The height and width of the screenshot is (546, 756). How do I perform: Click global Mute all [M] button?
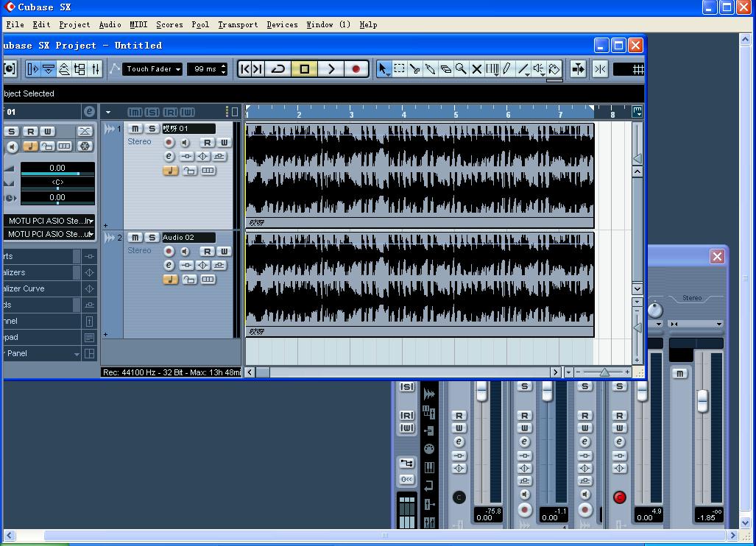pos(135,113)
